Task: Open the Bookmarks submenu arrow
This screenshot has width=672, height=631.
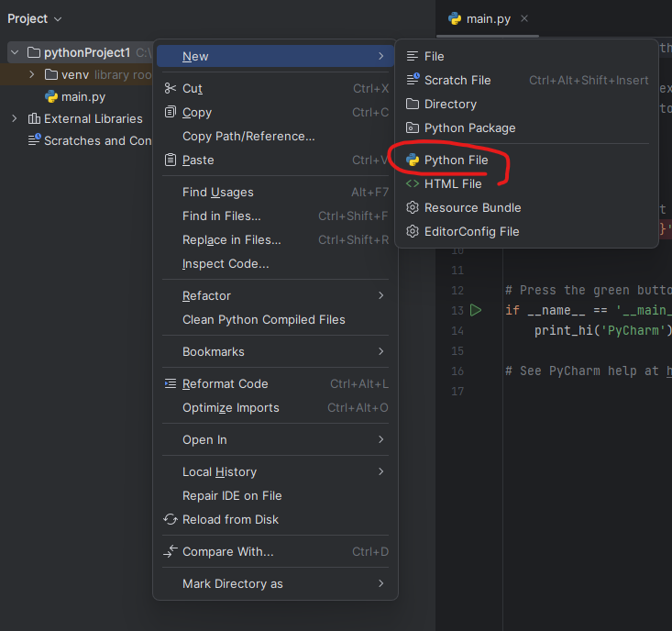Action: click(381, 351)
